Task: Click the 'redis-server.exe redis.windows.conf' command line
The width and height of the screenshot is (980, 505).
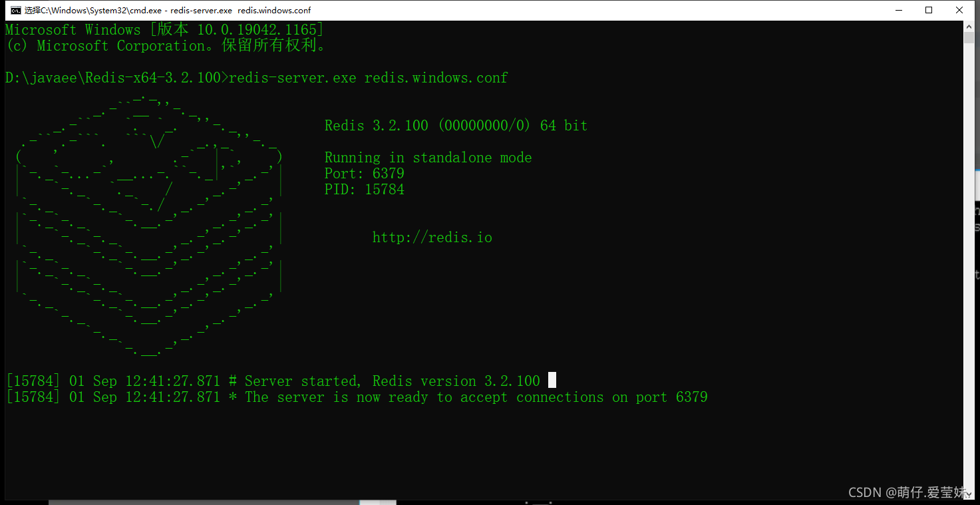Action: [257, 78]
